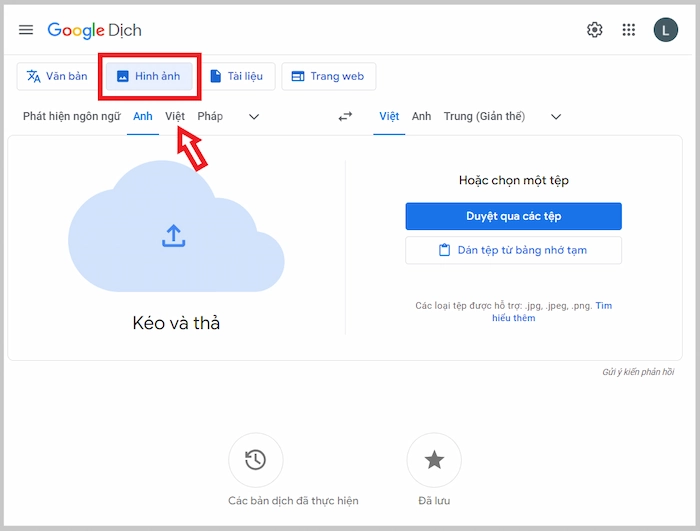Click the upload arrow icon in cloud

[x=174, y=236]
